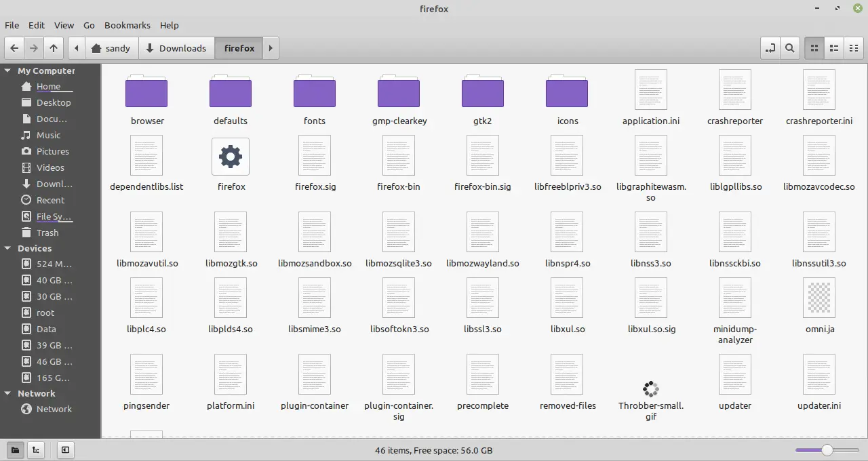This screenshot has width=868, height=461.
Task: Show the tree view in the sidebar
Action: [35, 449]
